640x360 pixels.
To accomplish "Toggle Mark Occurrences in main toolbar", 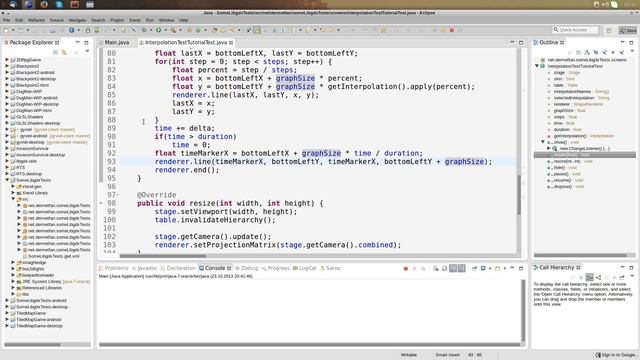I will [x=257, y=30].
